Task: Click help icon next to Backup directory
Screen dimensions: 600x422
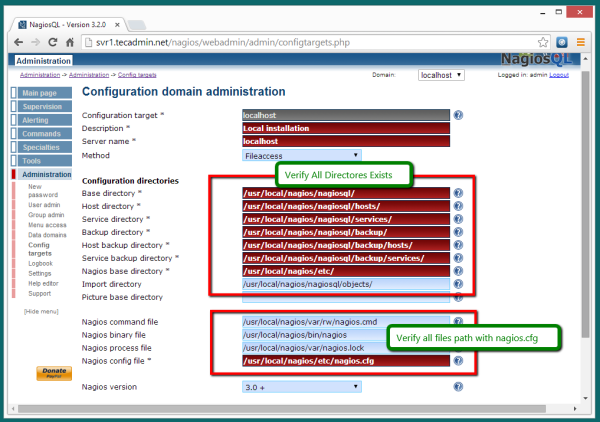Action: pyautogui.click(x=458, y=232)
